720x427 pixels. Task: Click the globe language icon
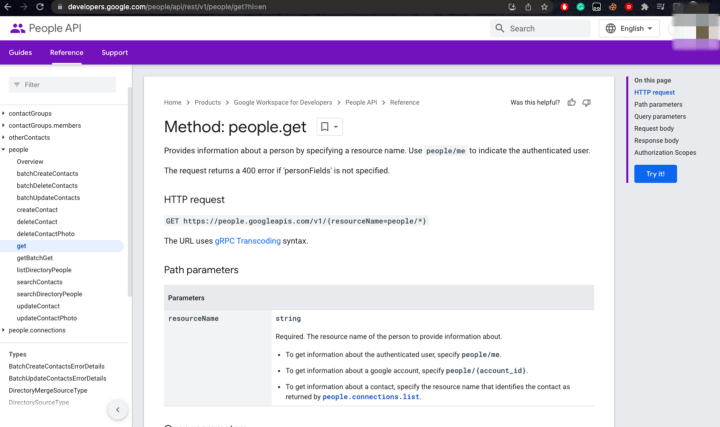coord(610,28)
